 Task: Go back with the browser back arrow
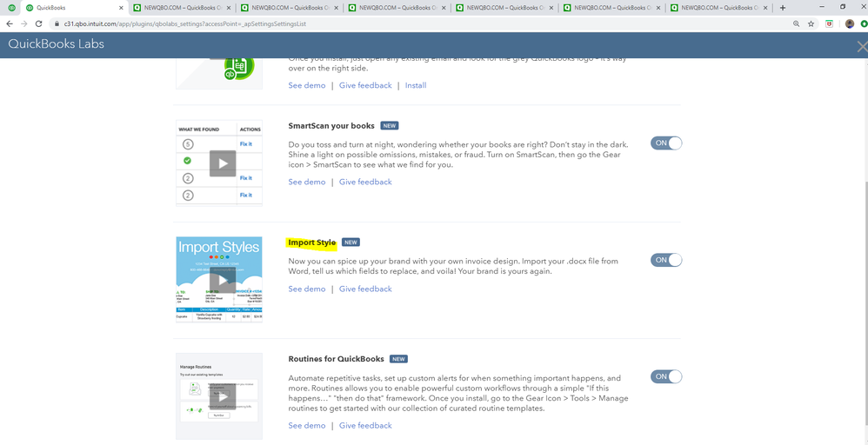pyautogui.click(x=10, y=23)
